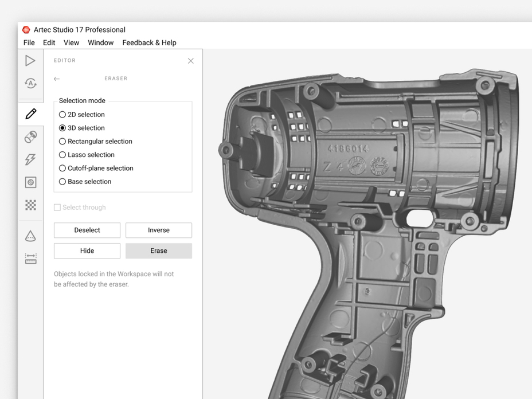532x399 pixels.
Task: Click the Deselect button
Action: tap(87, 230)
